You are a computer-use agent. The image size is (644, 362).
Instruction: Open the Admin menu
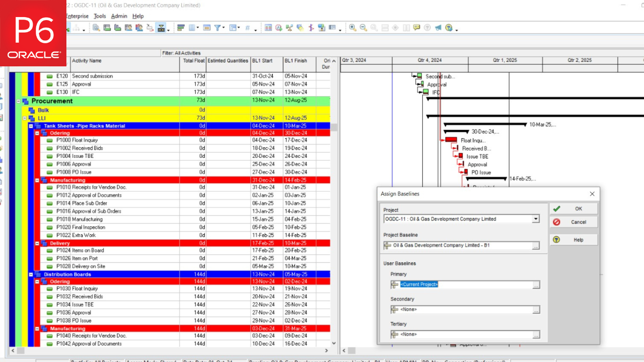click(119, 16)
